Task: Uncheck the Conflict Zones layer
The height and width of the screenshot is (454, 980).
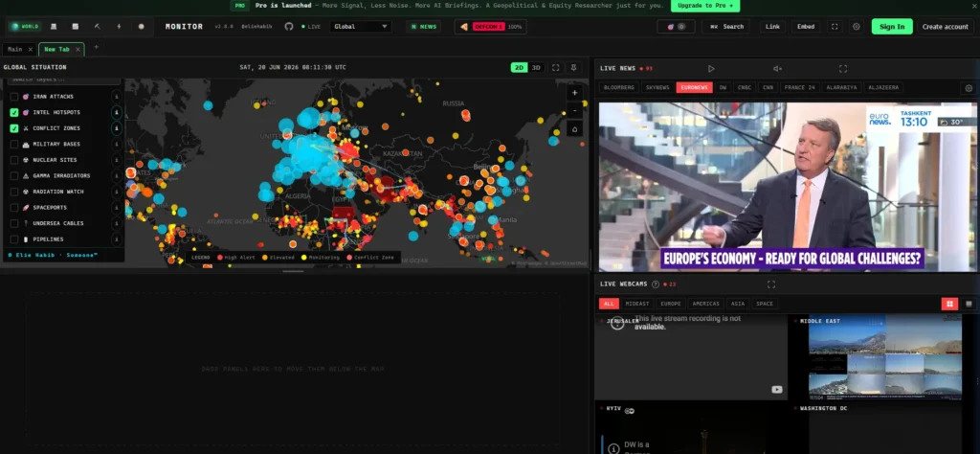Action: coord(13,128)
